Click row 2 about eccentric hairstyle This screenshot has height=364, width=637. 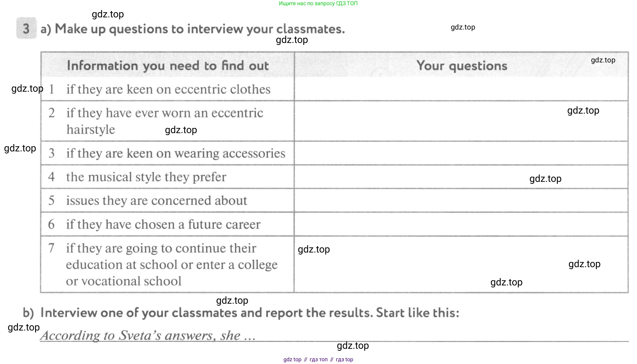pyautogui.click(x=168, y=121)
